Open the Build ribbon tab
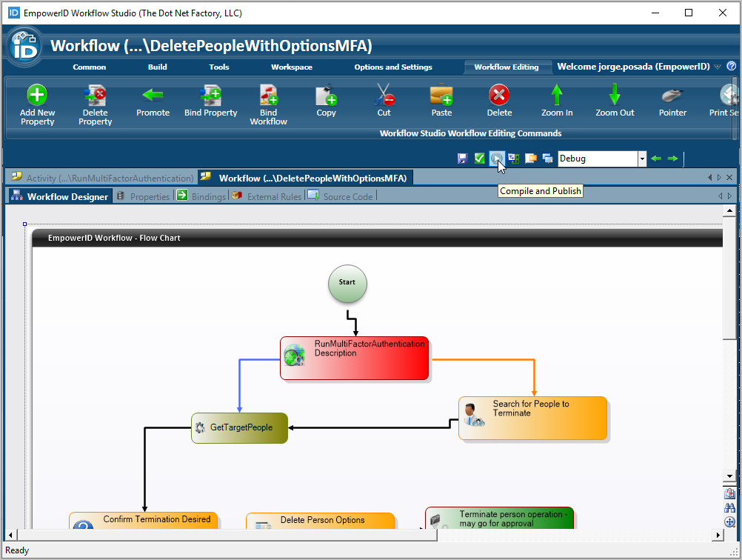 coord(158,67)
